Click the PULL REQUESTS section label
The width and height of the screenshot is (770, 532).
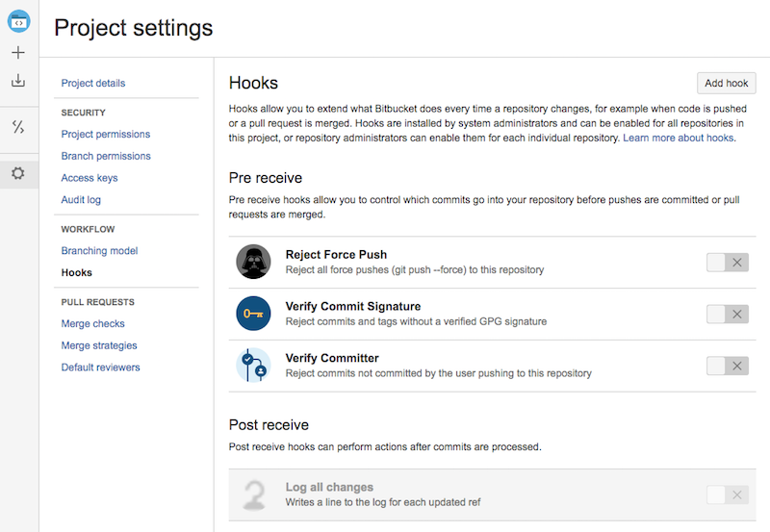98,302
